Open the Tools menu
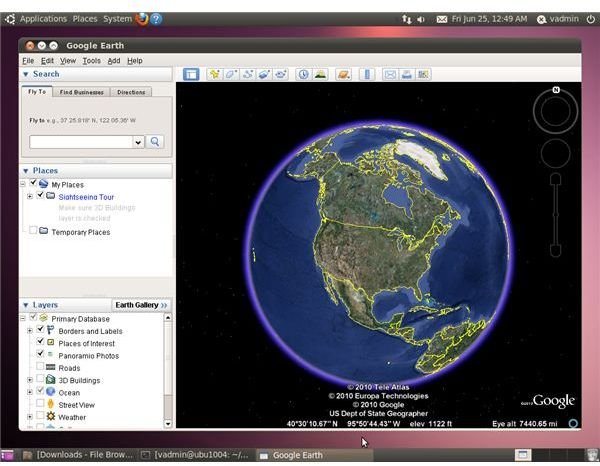The image size is (600, 466). point(91,60)
